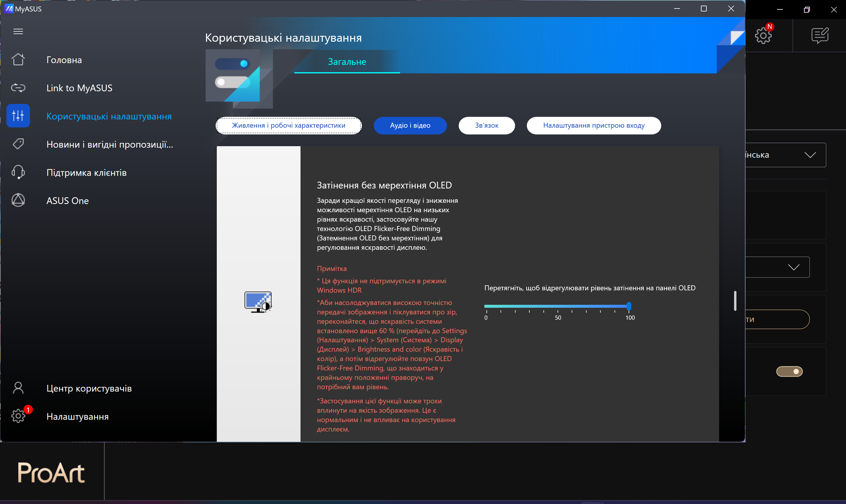Click the Link to MyASUS chain icon
The height and width of the screenshot is (504, 846).
pos(18,88)
